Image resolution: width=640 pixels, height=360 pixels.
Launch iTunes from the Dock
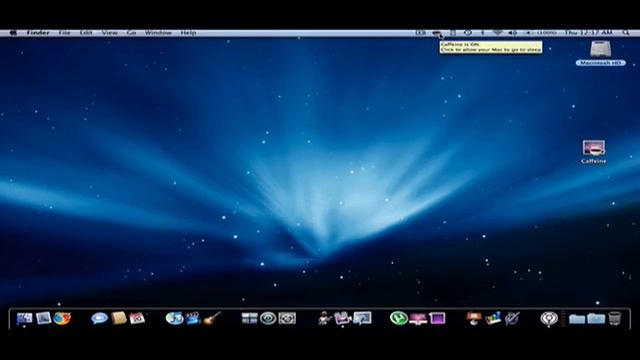pos(174,318)
